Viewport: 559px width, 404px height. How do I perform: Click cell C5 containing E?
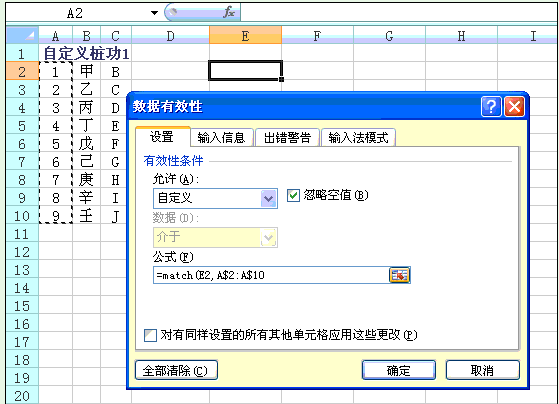(114, 126)
